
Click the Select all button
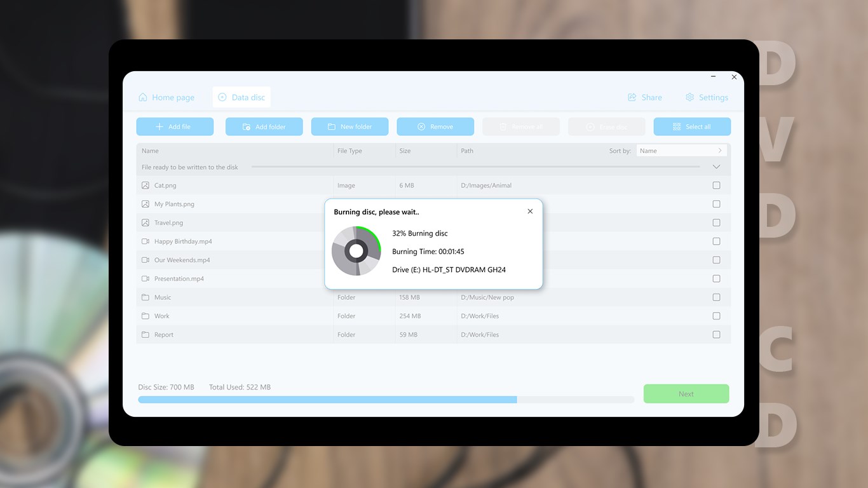point(692,126)
